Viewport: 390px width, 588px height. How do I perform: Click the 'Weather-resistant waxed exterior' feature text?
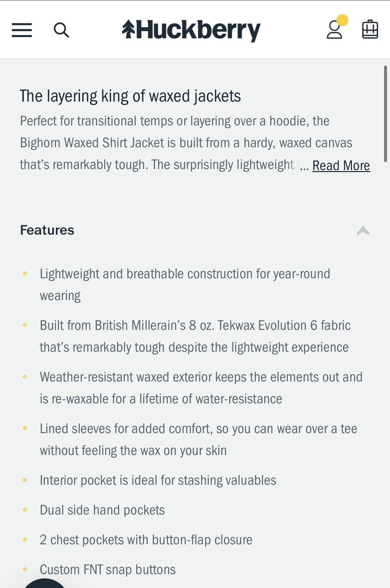coord(201,388)
